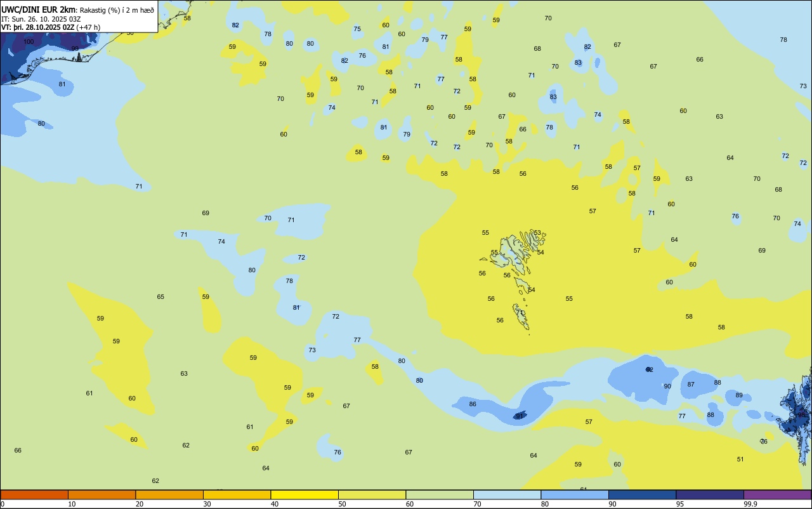This screenshot has width=812, height=509.
Task: Click the title text 'UWC/DINI EUR 2km'
Action: pyautogui.click(x=39, y=10)
